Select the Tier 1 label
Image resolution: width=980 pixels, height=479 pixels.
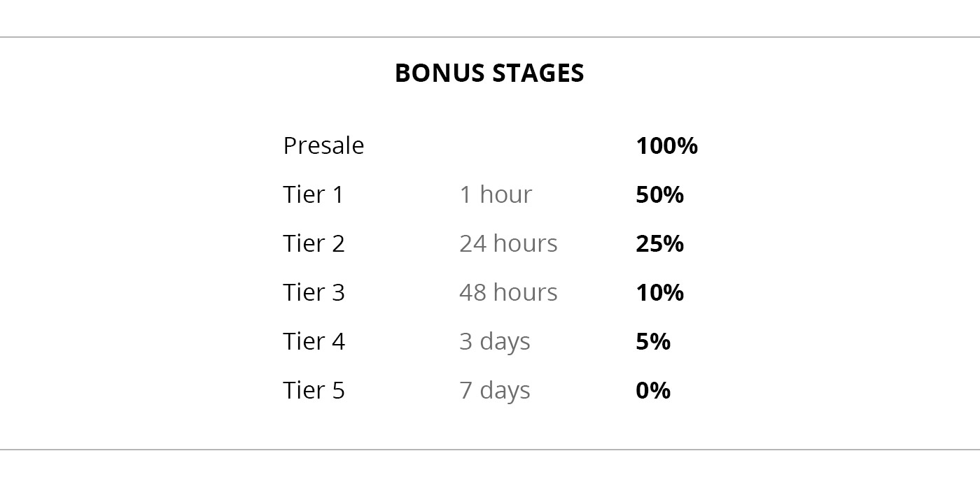[314, 194]
